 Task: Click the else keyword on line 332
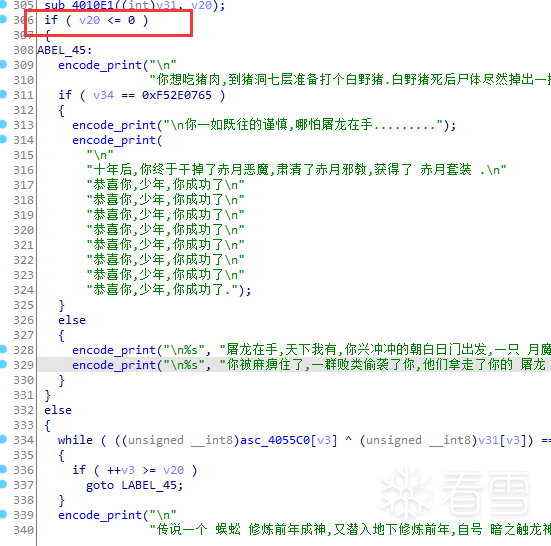(58, 410)
